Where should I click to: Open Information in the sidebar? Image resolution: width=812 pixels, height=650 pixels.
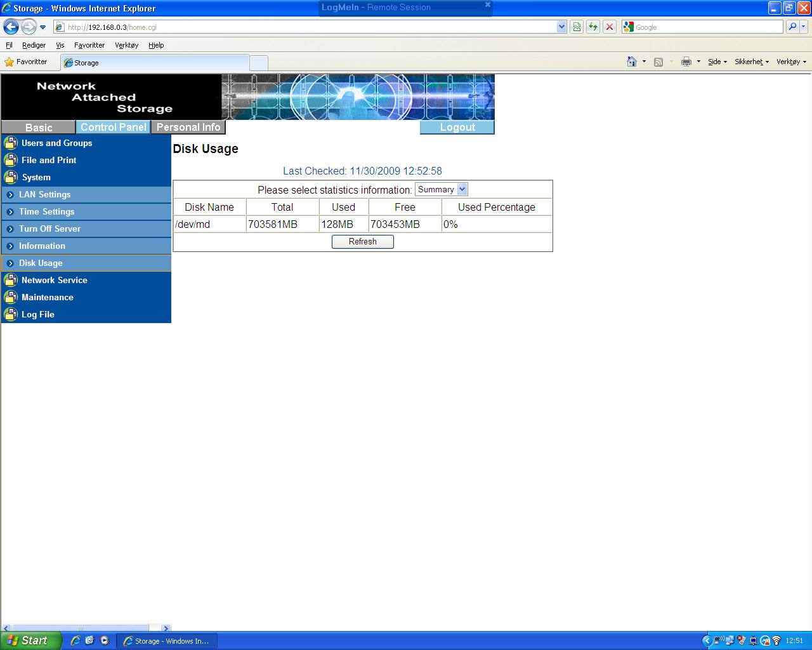(x=86, y=246)
